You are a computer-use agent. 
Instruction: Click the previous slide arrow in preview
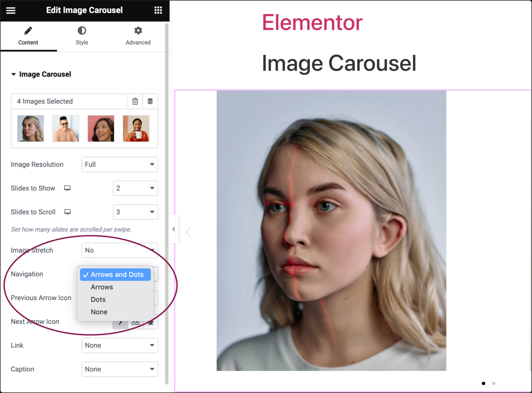point(188,232)
